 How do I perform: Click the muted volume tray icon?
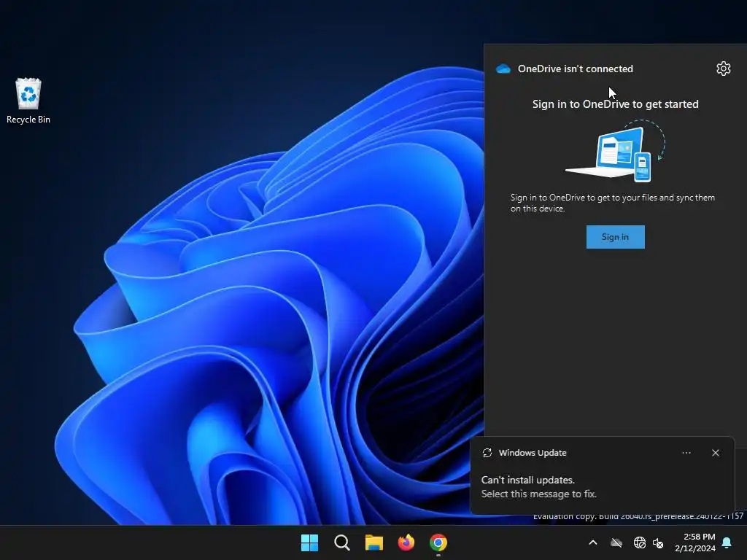[658, 542]
